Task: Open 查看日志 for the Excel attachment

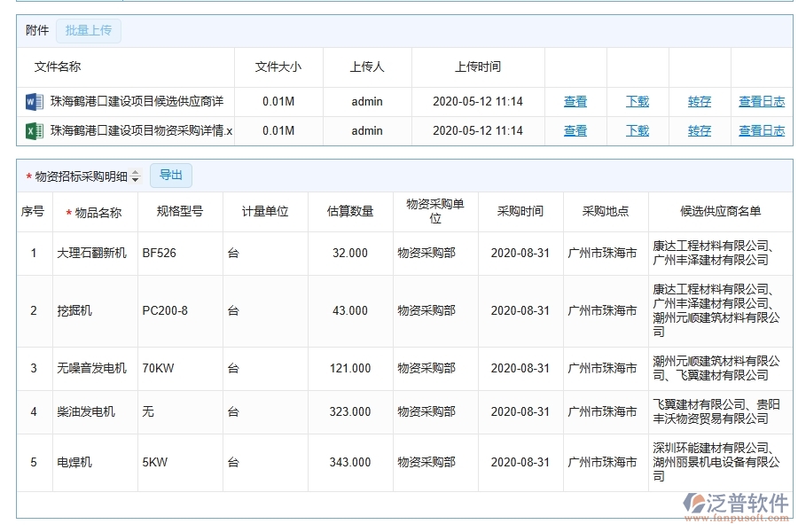Action: pyautogui.click(x=761, y=130)
